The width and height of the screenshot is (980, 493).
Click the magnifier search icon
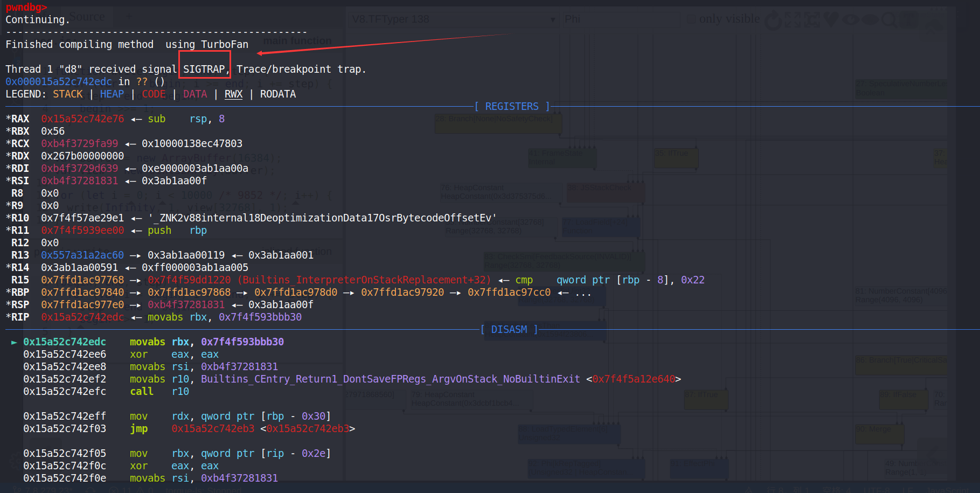click(889, 20)
